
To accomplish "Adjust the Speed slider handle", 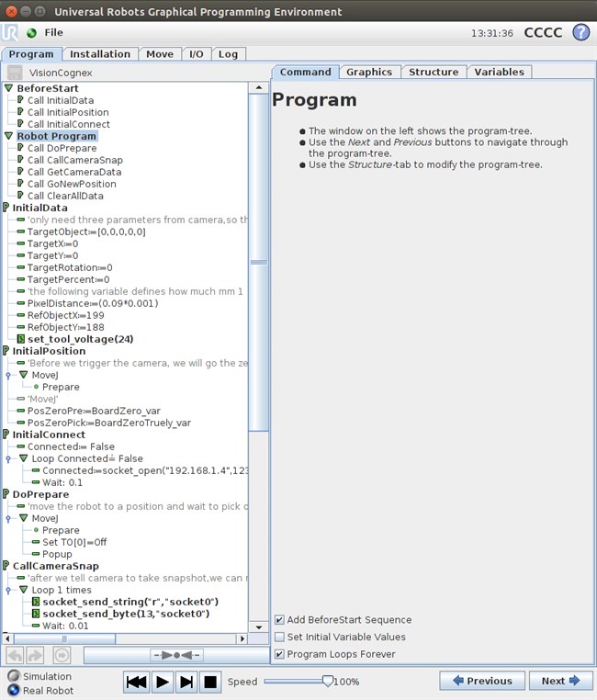I will coord(328,681).
